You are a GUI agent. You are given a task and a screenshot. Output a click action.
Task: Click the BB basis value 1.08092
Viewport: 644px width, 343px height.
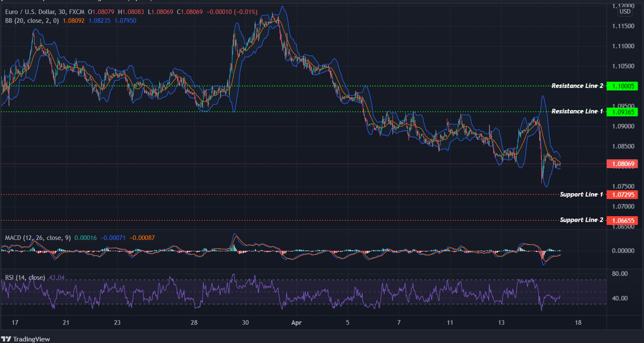(x=74, y=21)
